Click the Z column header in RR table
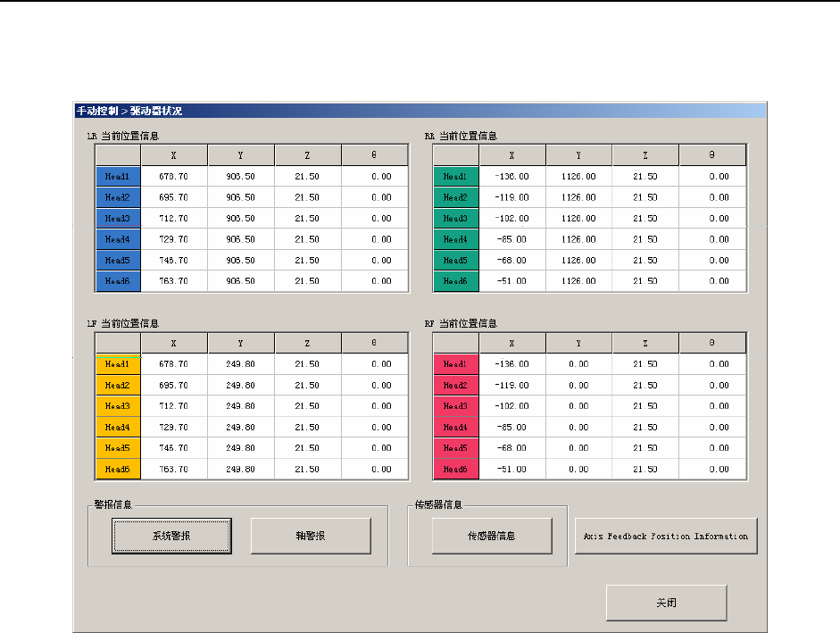Viewport: 840px width, 633px height. (x=645, y=155)
